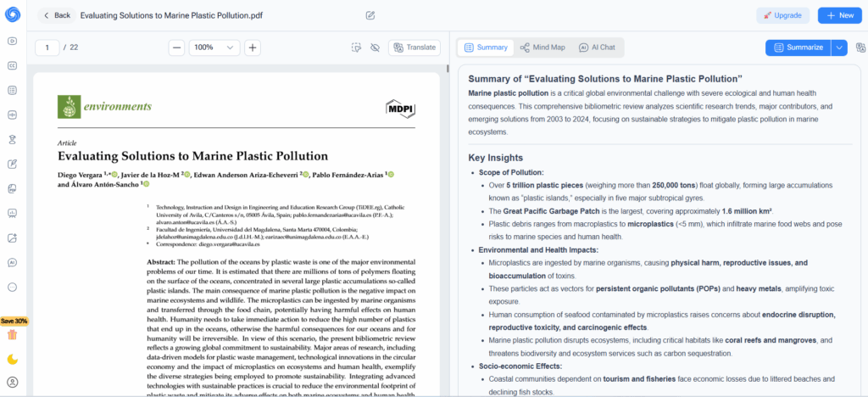
Task: Click the ORCID icon after Pablo Fernández-Arias
Action: (391, 175)
